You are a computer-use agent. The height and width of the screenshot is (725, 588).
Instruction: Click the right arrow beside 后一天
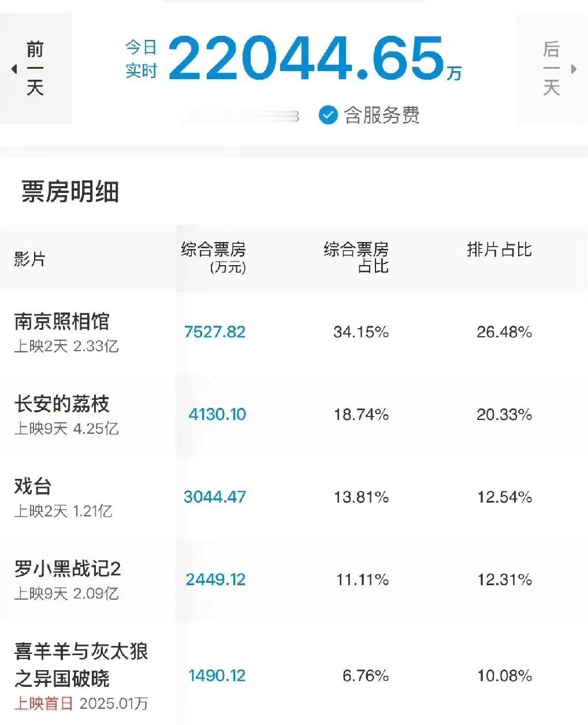tap(574, 69)
